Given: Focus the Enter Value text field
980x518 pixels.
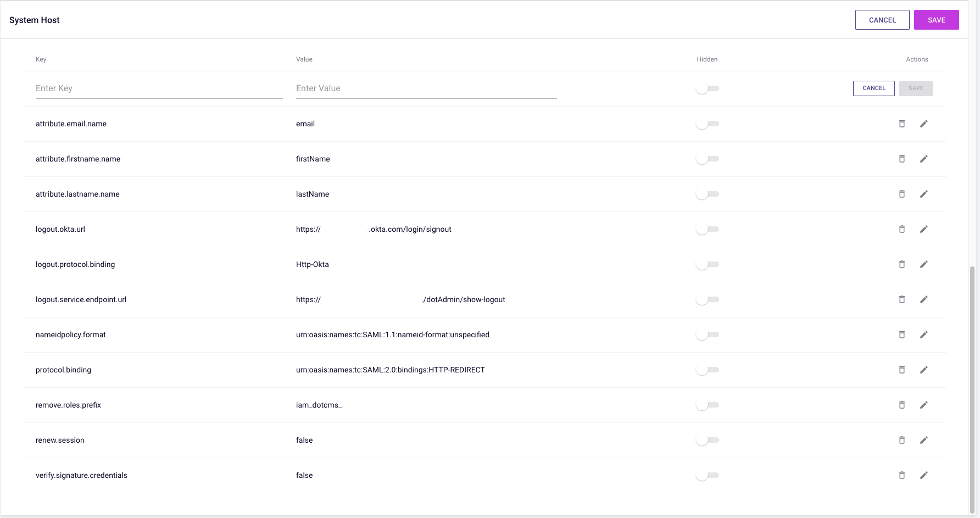Looking at the screenshot, I should click(x=426, y=88).
